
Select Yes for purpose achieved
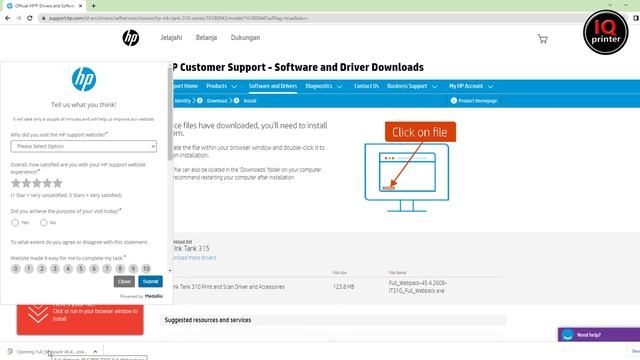(x=15, y=222)
